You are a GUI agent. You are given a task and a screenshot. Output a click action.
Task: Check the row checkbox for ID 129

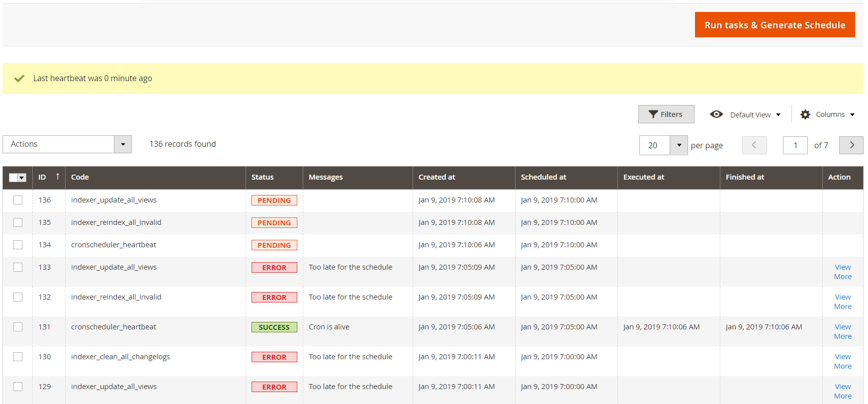(x=18, y=387)
